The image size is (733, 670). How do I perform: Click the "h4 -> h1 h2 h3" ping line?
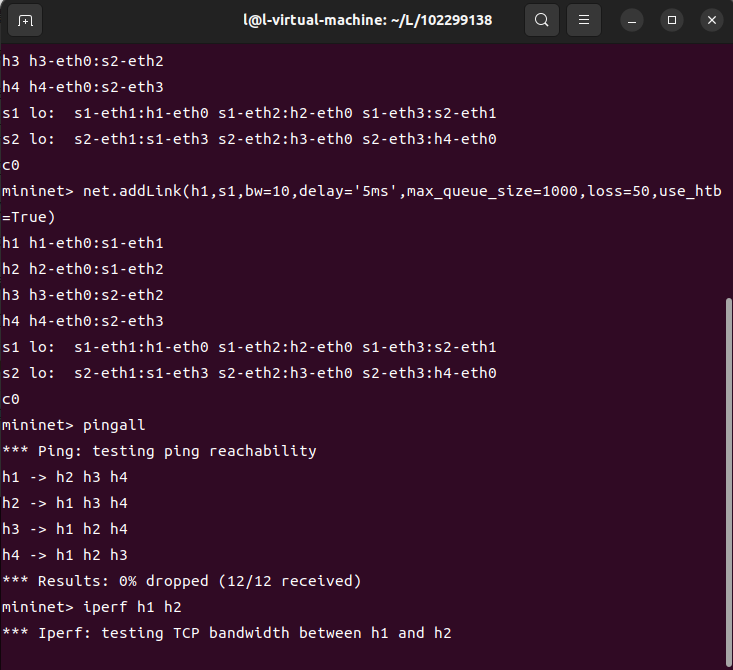[x=65, y=555]
